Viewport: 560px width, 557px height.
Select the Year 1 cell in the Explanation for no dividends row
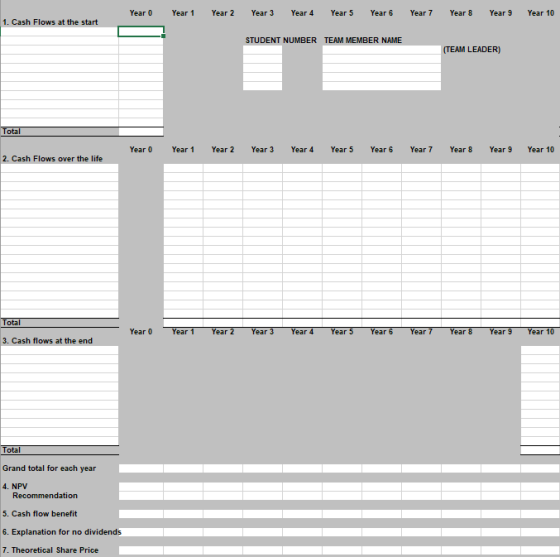pyautogui.click(x=183, y=532)
